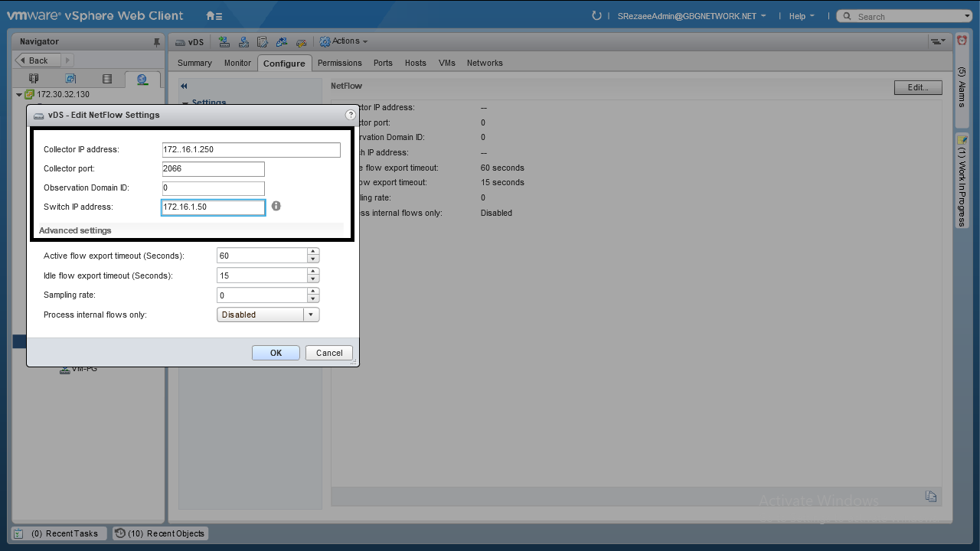
Task: Collapse the 172.30.32.130 tree node
Action: (19, 95)
